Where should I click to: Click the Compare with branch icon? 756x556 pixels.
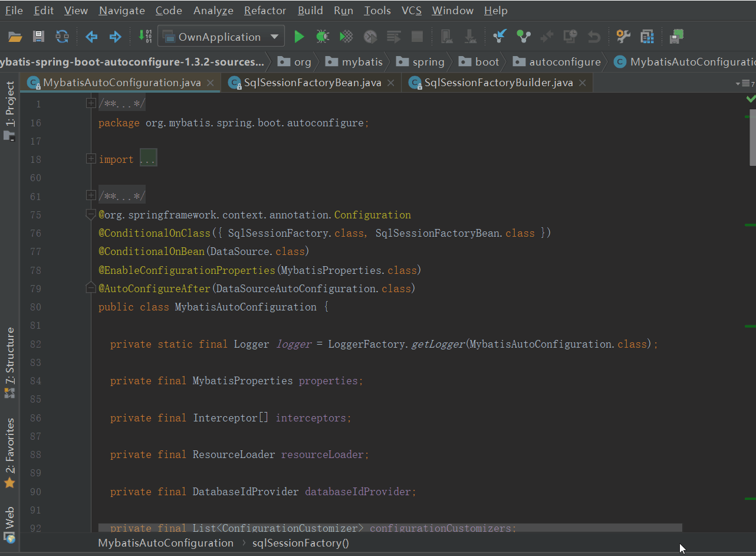click(x=547, y=37)
